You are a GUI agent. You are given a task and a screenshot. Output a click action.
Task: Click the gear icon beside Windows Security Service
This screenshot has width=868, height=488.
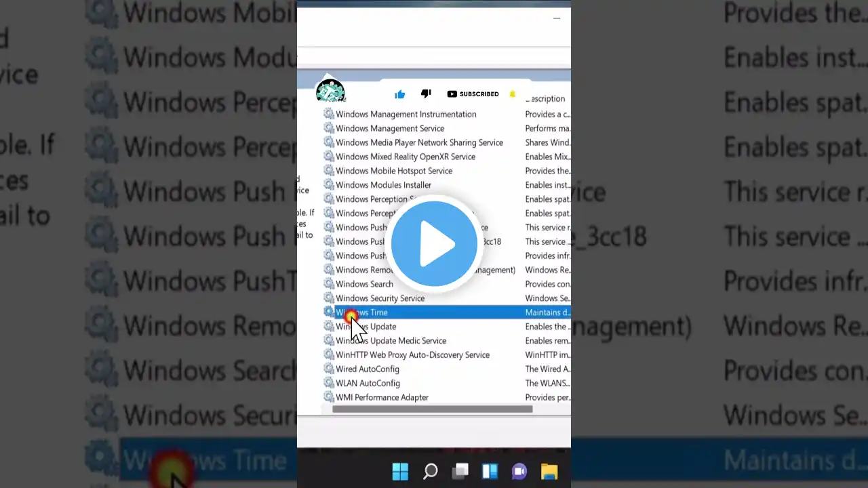click(329, 298)
